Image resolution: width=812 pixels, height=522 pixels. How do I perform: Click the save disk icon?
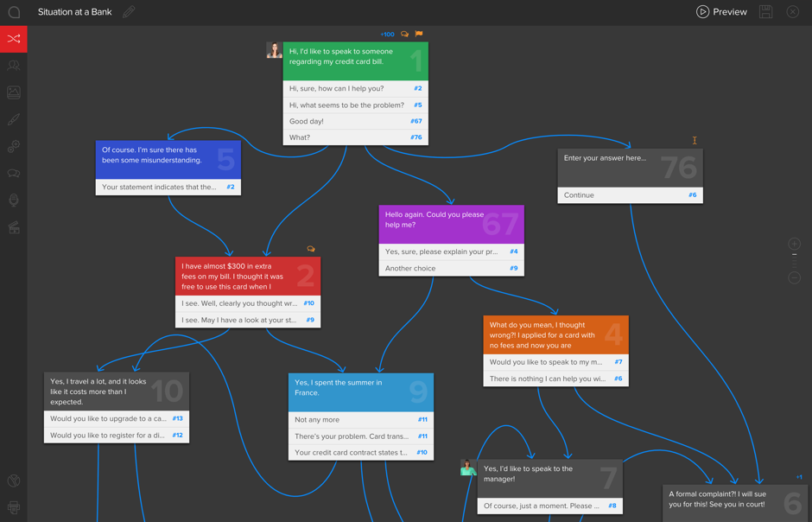tap(765, 12)
